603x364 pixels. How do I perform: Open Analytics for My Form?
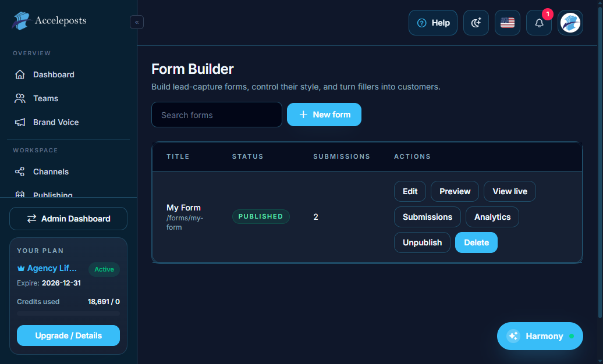pos(492,217)
